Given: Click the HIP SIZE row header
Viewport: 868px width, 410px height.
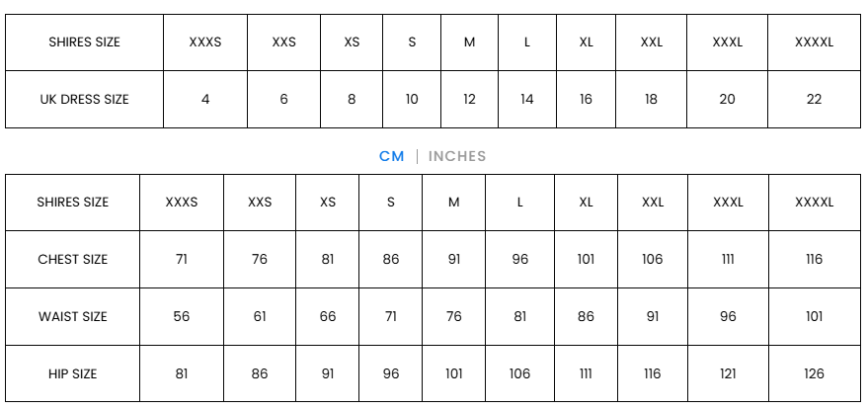Looking at the screenshot, I should [x=72, y=374].
